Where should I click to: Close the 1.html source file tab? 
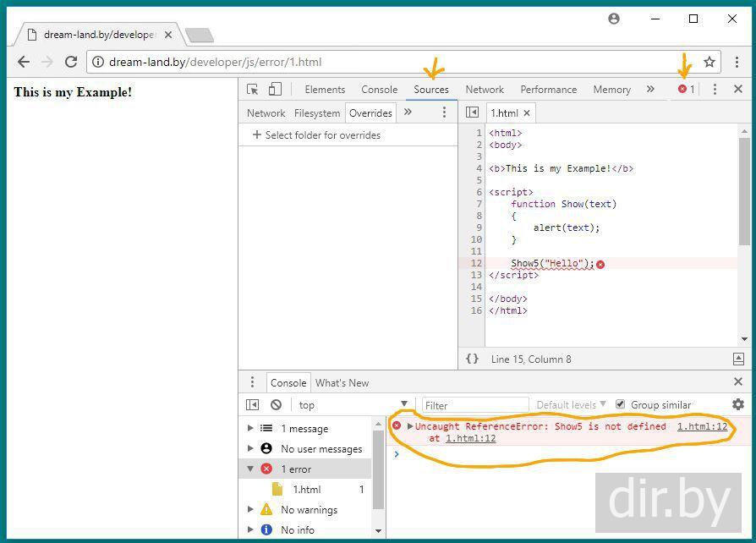click(527, 112)
